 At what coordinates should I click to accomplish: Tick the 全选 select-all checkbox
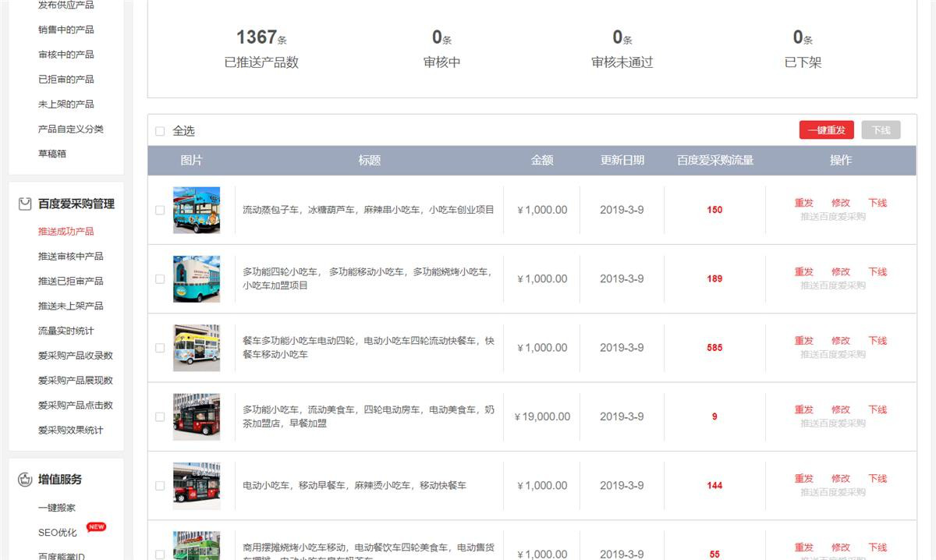point(160,131)
